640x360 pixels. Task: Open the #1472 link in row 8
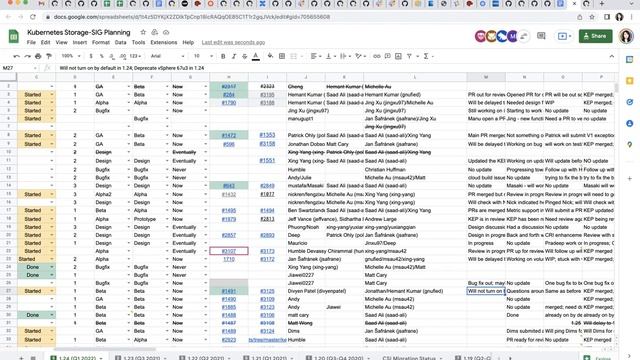tap(229, 135)
